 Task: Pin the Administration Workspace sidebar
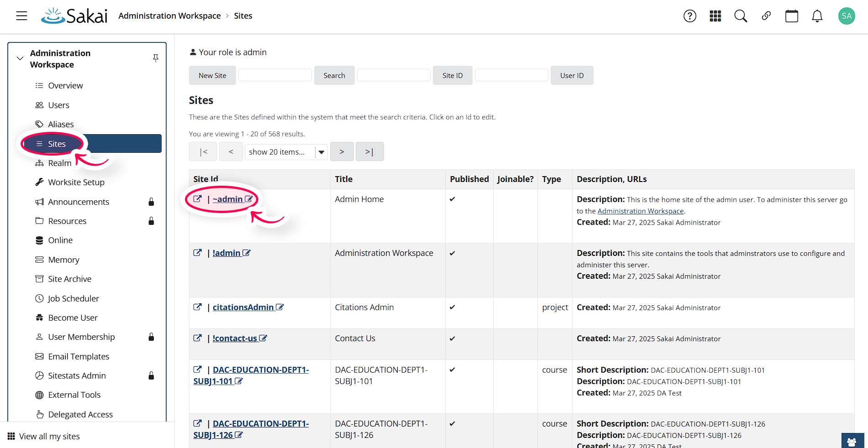click(156, 58)
